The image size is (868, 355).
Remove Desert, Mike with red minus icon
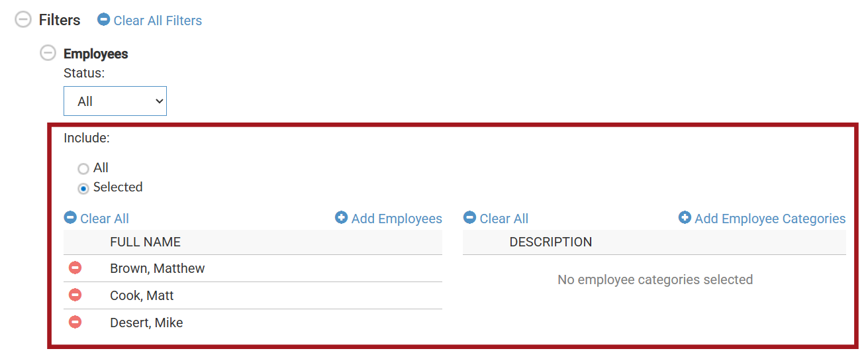point(75,322)
